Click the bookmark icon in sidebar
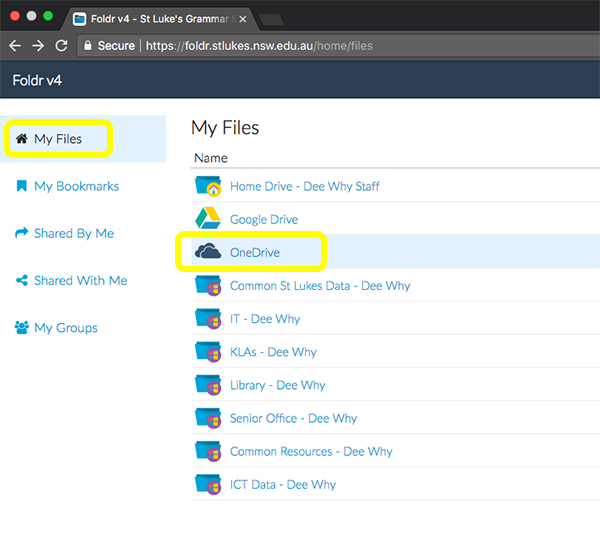Viewport: 600px width, 560px height. coord(22,186)
